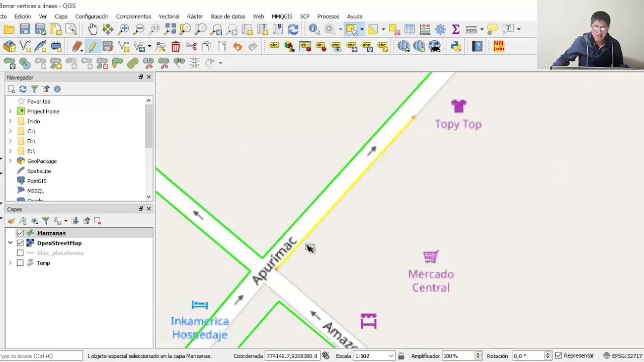Uncheck the Manzanas layer visibility checkbox
Viewport: 644px width, 362px height.
(20, 233)
